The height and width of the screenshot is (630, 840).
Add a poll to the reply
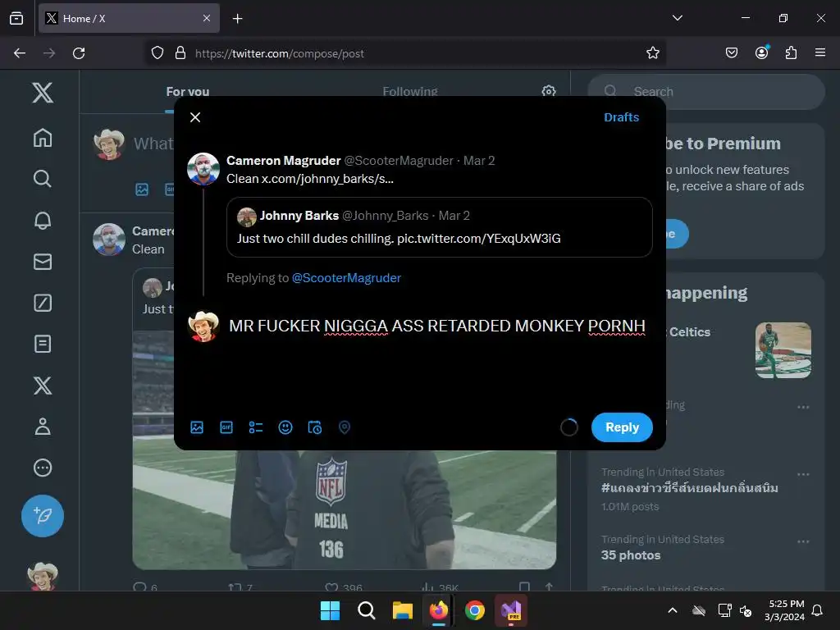[x=256, y=427]
